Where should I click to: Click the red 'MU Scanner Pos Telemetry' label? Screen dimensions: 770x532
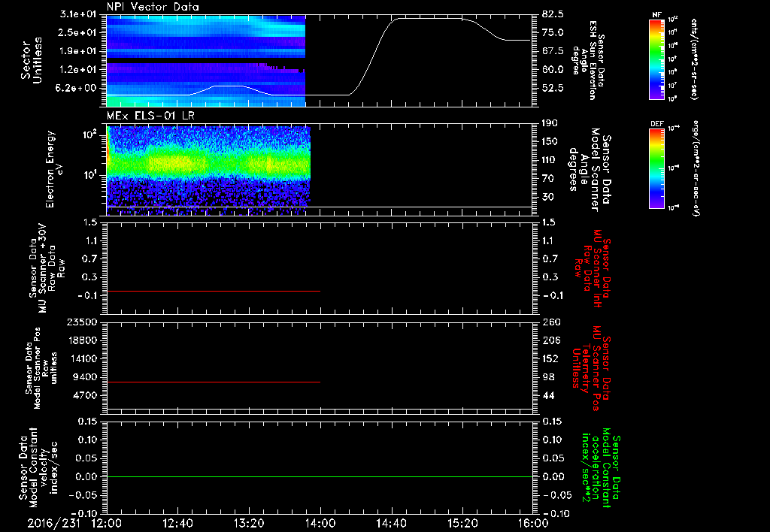592,368
